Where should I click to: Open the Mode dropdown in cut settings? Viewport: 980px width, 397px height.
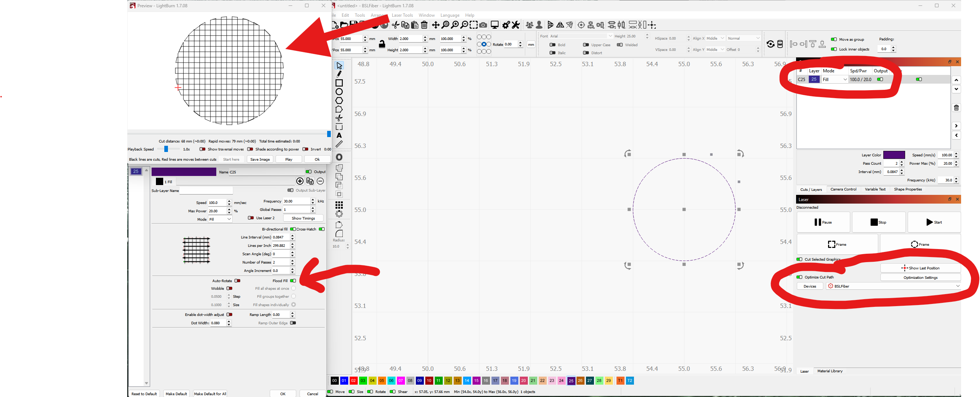[220, 219]
